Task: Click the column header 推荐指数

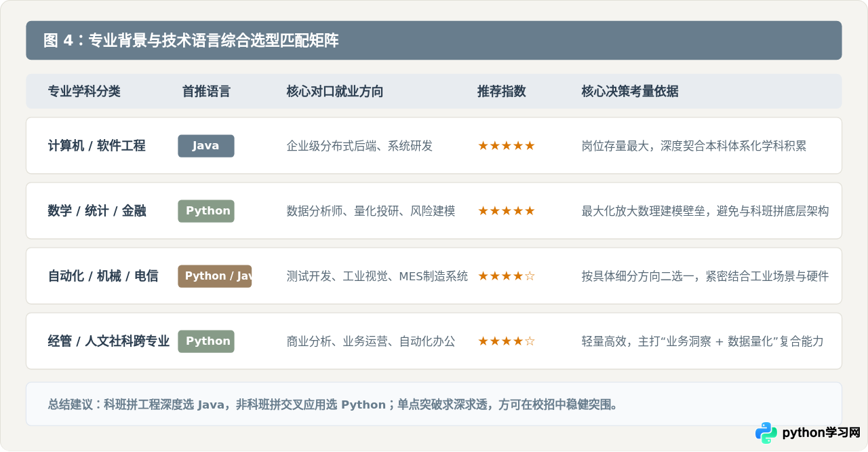Action: 502,92
